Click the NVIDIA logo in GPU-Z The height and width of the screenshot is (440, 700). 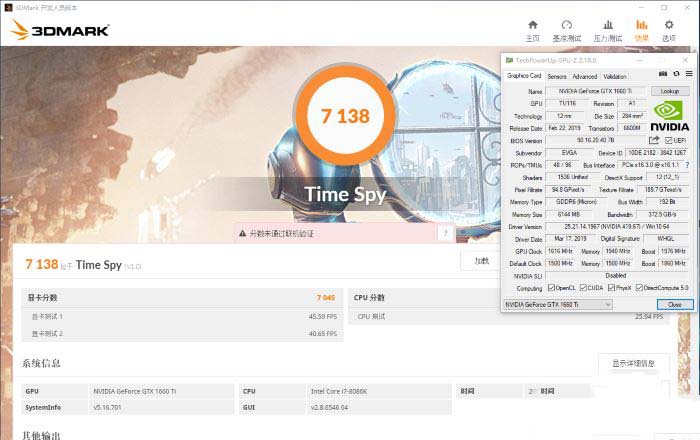point(669,116)
